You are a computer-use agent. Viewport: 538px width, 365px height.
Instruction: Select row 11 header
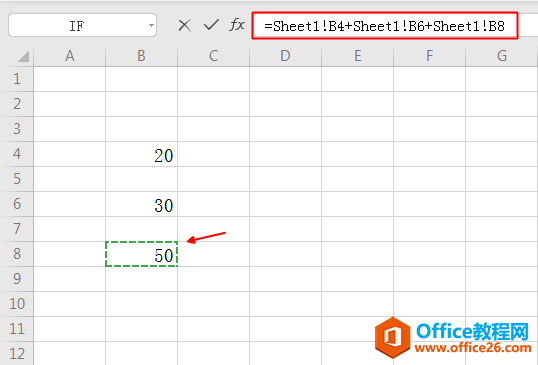coord(17,329)
